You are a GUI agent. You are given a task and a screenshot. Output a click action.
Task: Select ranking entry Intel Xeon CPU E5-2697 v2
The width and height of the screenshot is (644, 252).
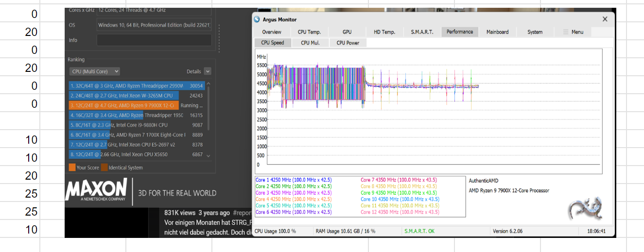click(x=137, y=145)
